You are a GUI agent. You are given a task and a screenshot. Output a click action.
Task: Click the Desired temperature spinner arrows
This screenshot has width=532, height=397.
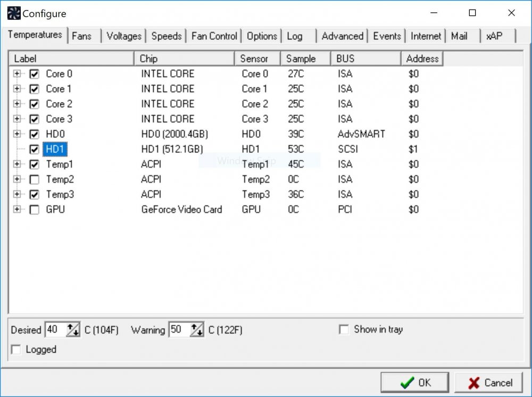coord(73,329)
